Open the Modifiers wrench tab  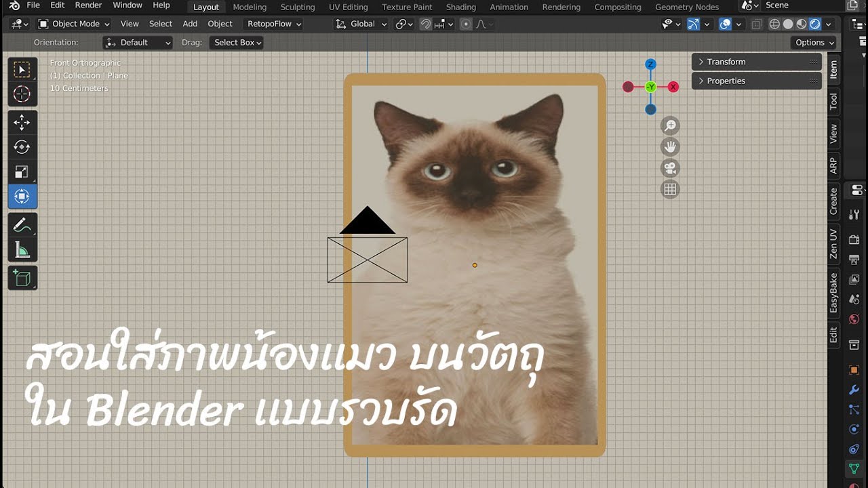pyautogui.click(x=854, y=390)
